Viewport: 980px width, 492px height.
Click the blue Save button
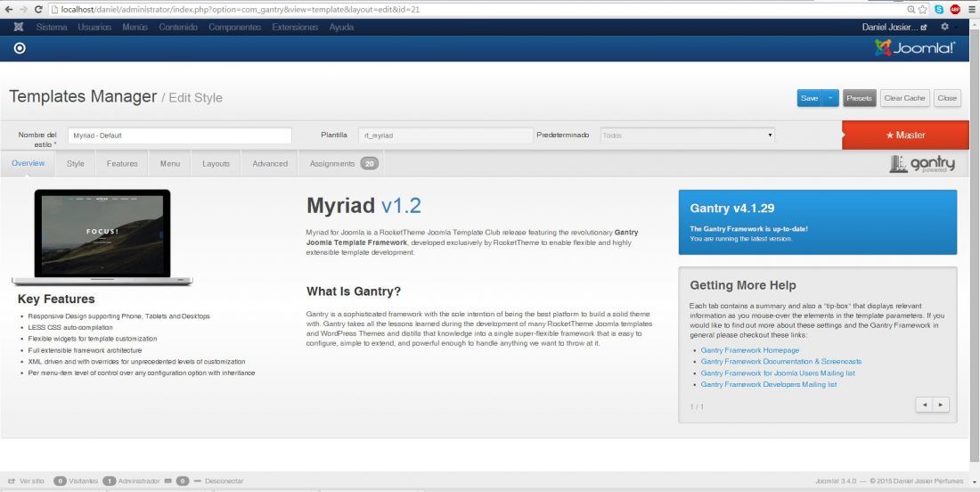pyautogui.click(x=809, y=98)
